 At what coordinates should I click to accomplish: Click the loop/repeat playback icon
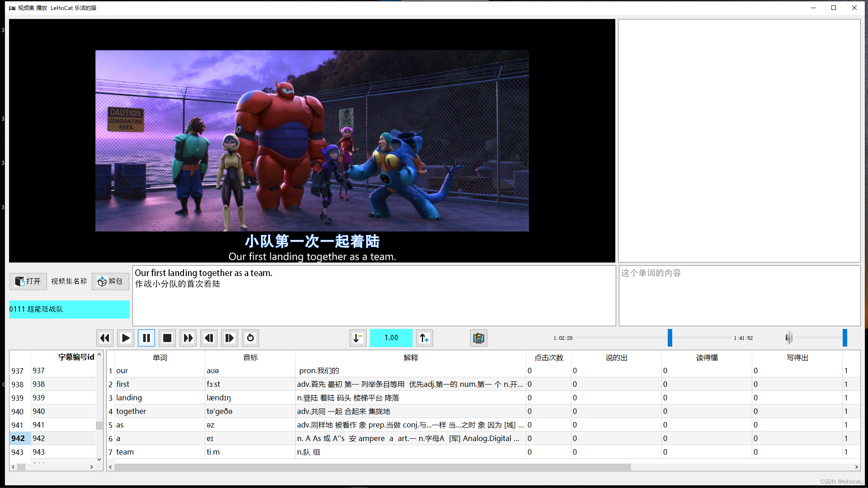coord(250,338)
